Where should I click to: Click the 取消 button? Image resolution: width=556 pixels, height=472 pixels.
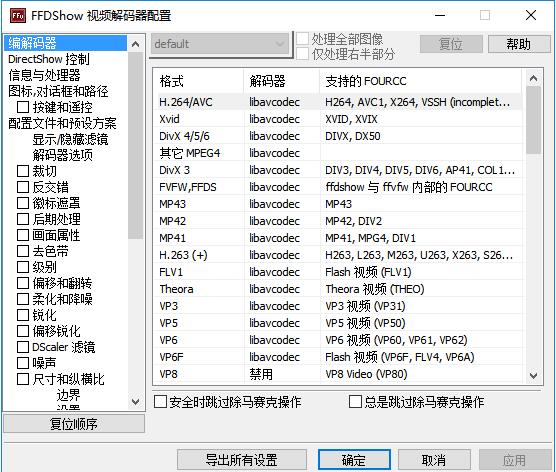coord(434,460)
